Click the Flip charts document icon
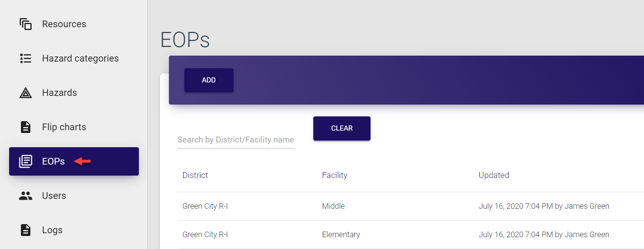 (26, 127)
